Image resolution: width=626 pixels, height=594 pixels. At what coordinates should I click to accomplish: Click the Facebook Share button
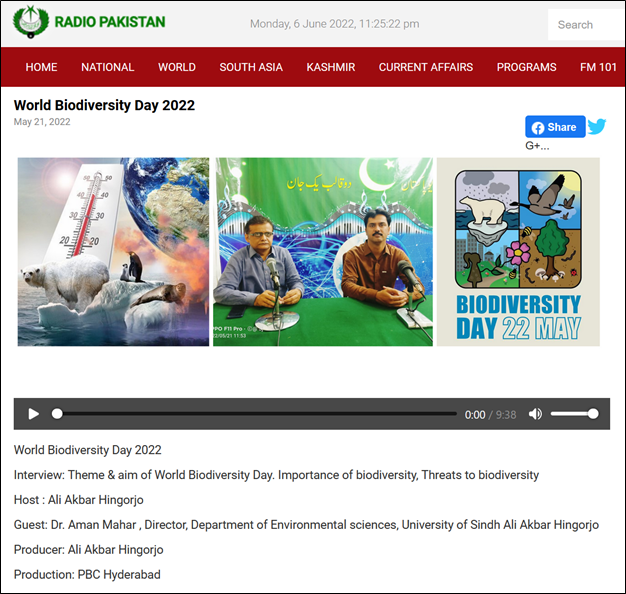(555, 127)
